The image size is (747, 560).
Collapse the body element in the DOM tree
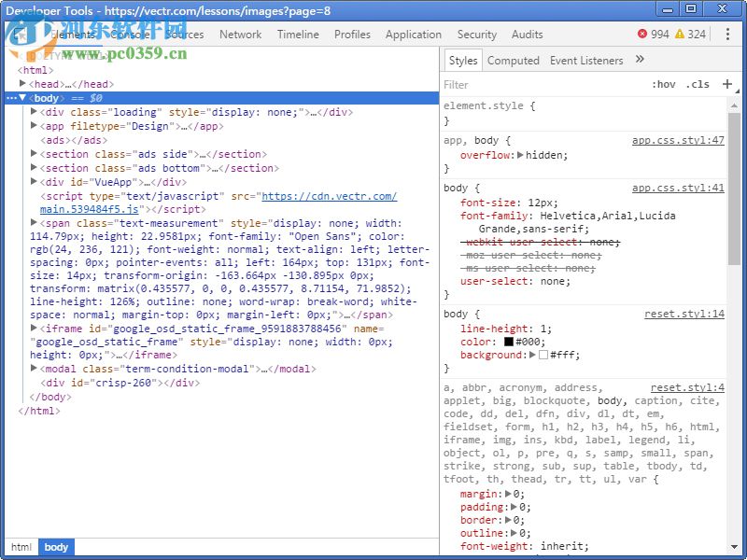tap(22, 97)
